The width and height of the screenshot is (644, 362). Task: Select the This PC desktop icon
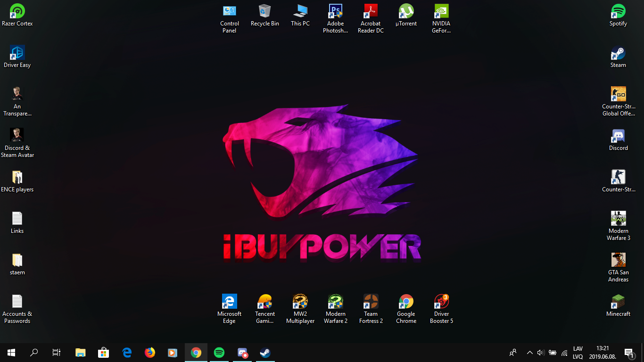(x=300, y=15)
